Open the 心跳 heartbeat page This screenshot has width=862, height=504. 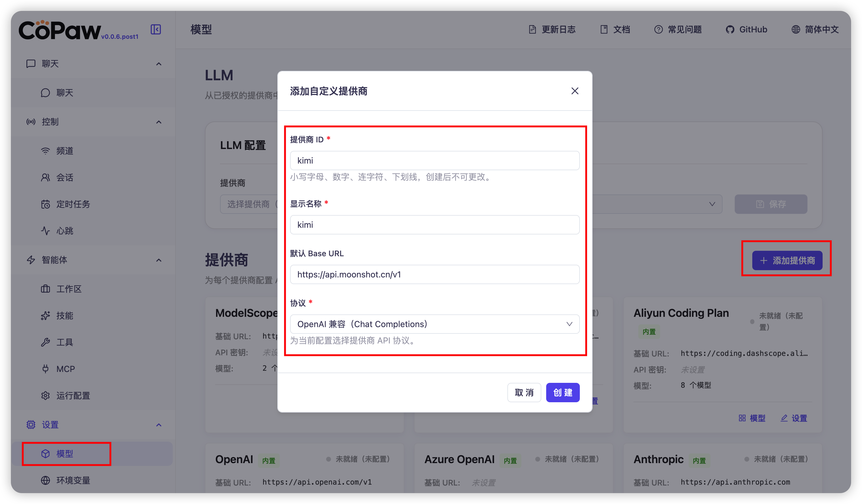[x=64, y=231]
